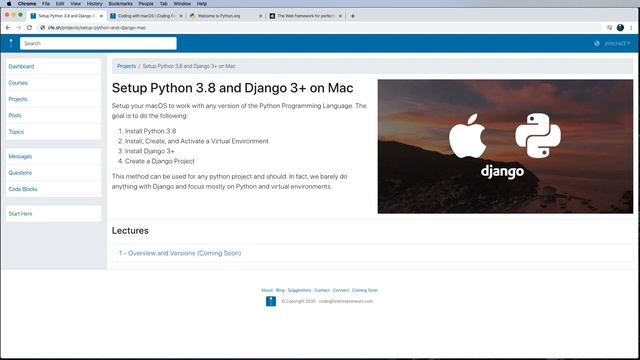Go back to the previous page
640x360 pixels.
point(8,28)
